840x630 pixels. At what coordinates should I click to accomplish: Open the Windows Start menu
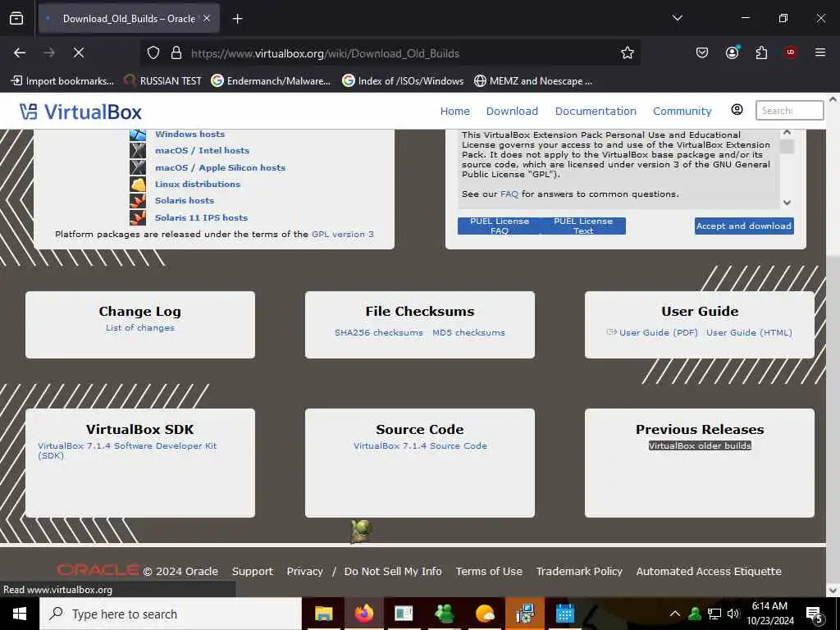click(x=20, y=614)
